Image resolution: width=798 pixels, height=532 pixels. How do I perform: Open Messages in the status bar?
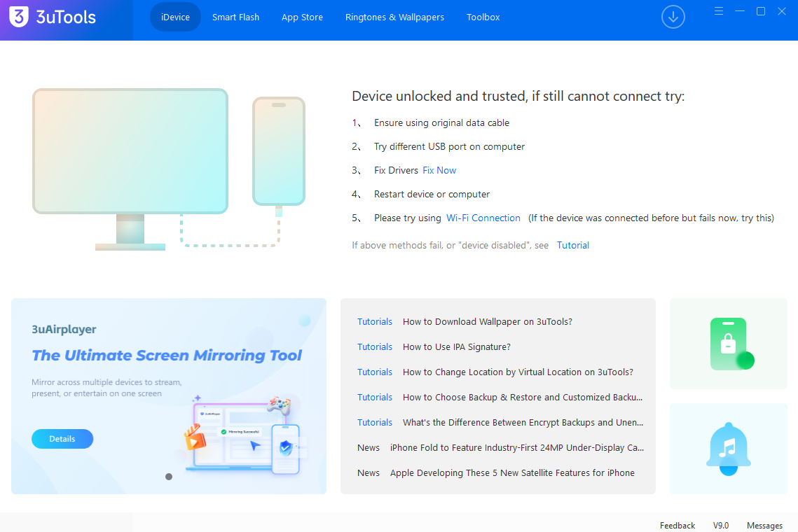click(x=764, y=526)
